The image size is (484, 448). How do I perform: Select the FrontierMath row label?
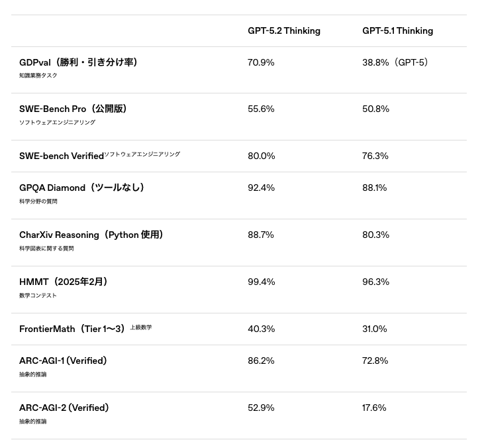click(72, 329)
